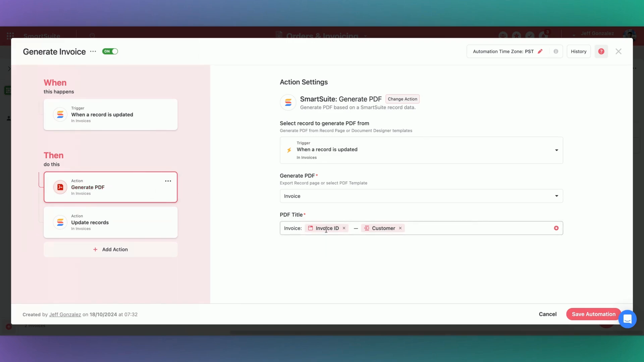Click the lightning bolt trigger icon
The width and height of the screenshot is (644, 362).
pyautogui.click(x=289, y=150)
